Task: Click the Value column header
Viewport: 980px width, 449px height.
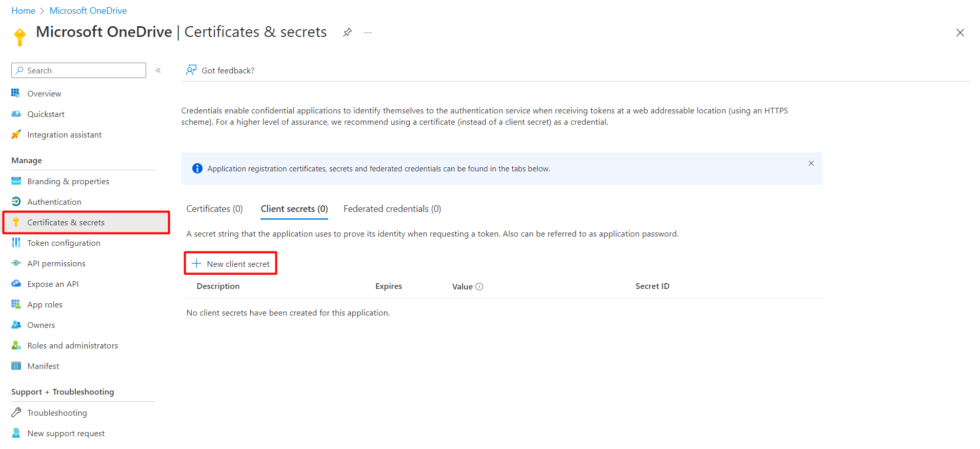Action: pyautogui.click(x=462, y=287)
